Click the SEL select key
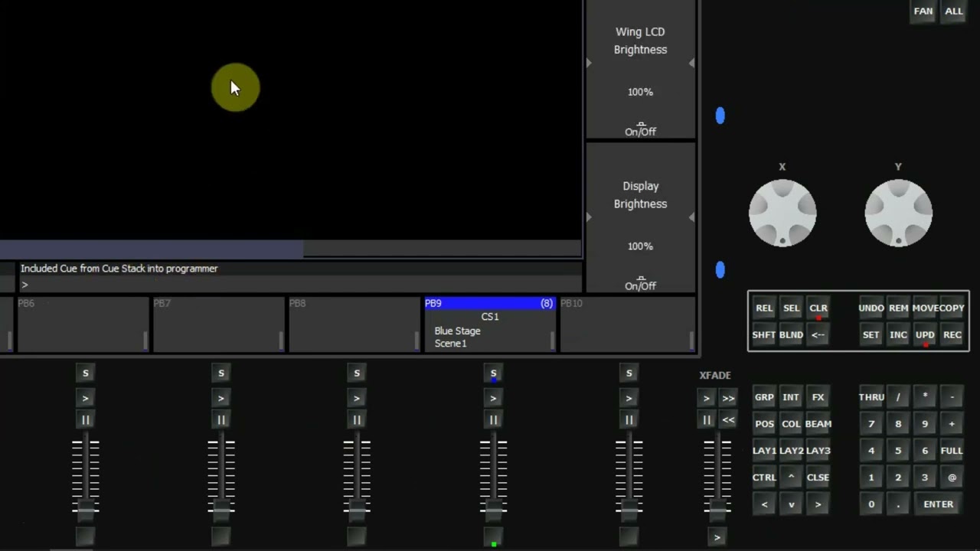The width and height of the screenshot is (980, 551). pyautogui.click(x=791, y=308)
